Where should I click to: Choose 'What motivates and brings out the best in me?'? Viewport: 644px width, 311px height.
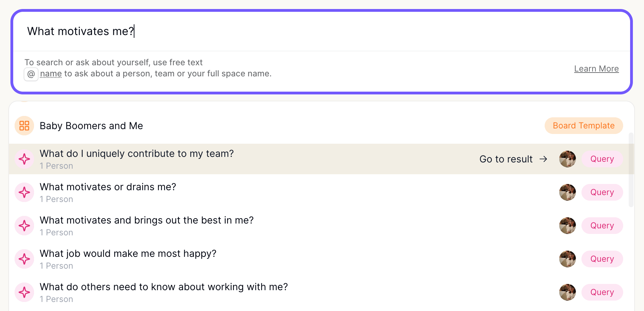[x=321, y=226]
